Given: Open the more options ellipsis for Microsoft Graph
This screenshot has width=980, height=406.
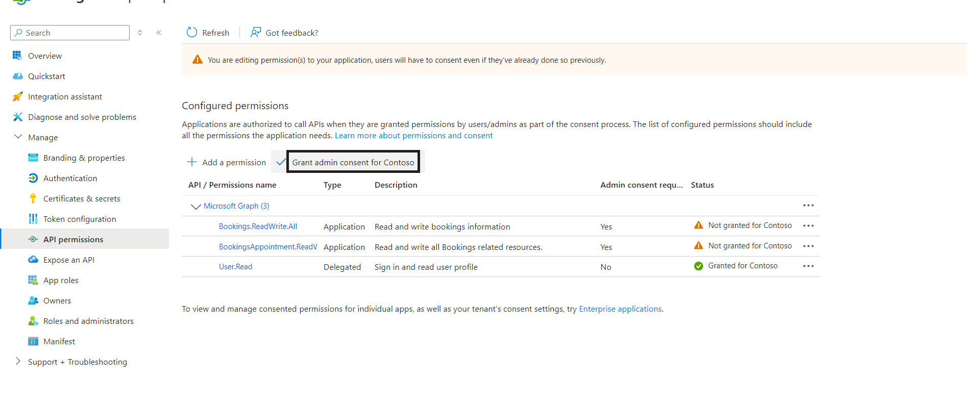Looking at the screenshot, I should [808, 206].
